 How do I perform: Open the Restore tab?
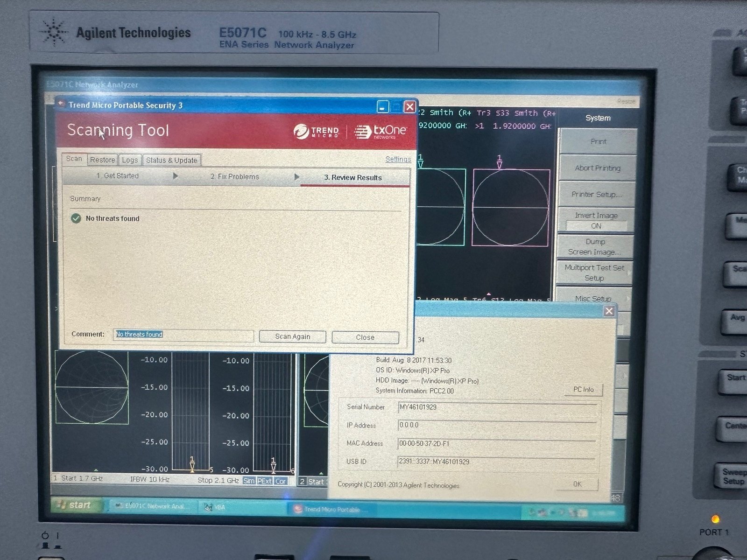click(102, 160)
